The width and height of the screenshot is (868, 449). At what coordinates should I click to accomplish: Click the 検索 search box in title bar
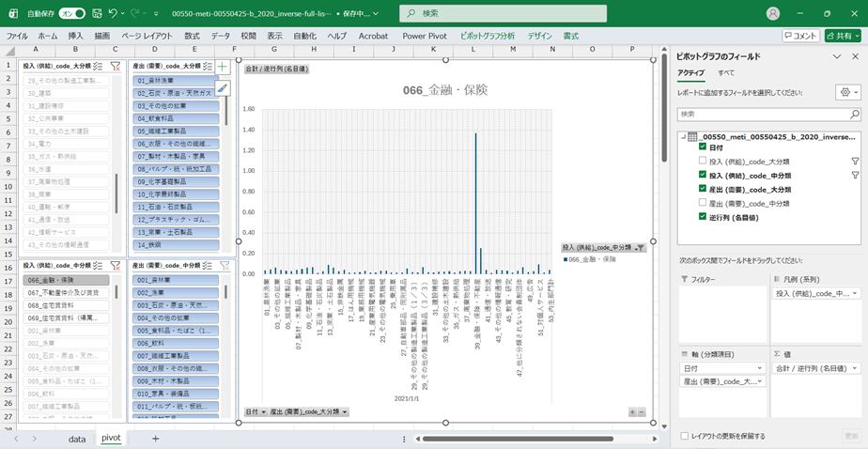(x=503, y=13)
